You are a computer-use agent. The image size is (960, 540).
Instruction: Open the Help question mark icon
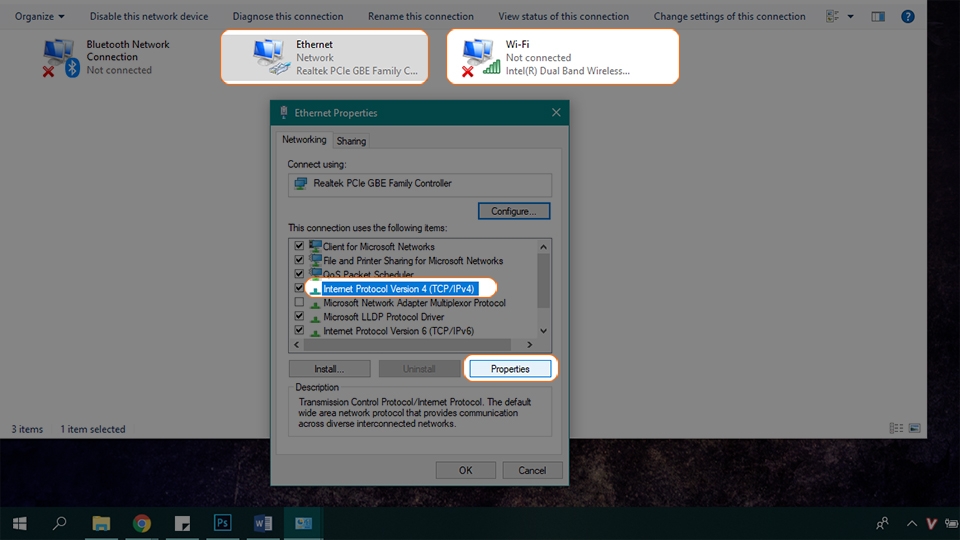click(x=907, y=17)
